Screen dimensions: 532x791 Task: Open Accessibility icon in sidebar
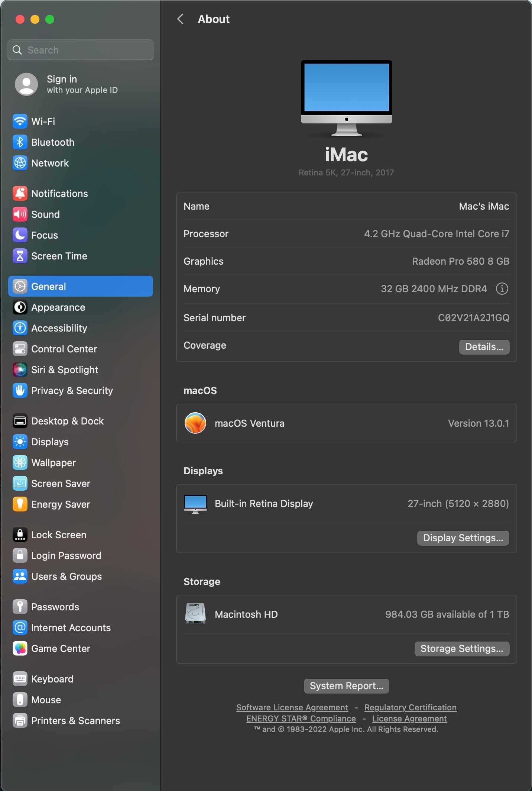click(x=20, y=328)
